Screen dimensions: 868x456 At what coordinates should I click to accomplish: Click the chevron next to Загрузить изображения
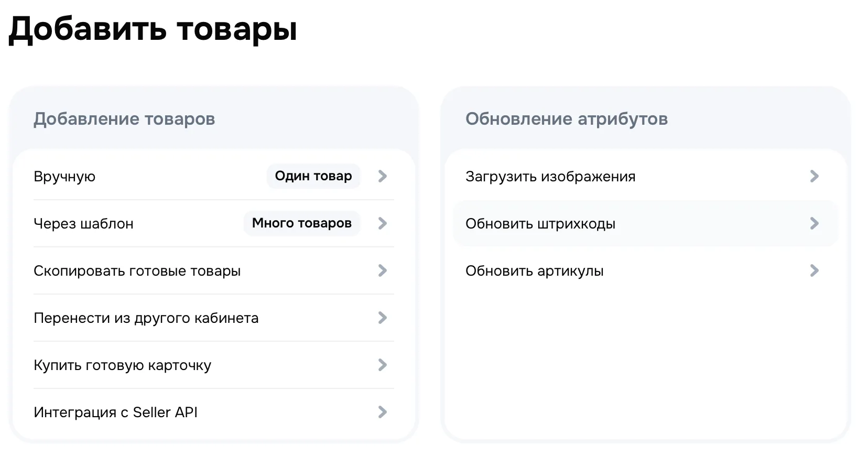click(814, 176)
